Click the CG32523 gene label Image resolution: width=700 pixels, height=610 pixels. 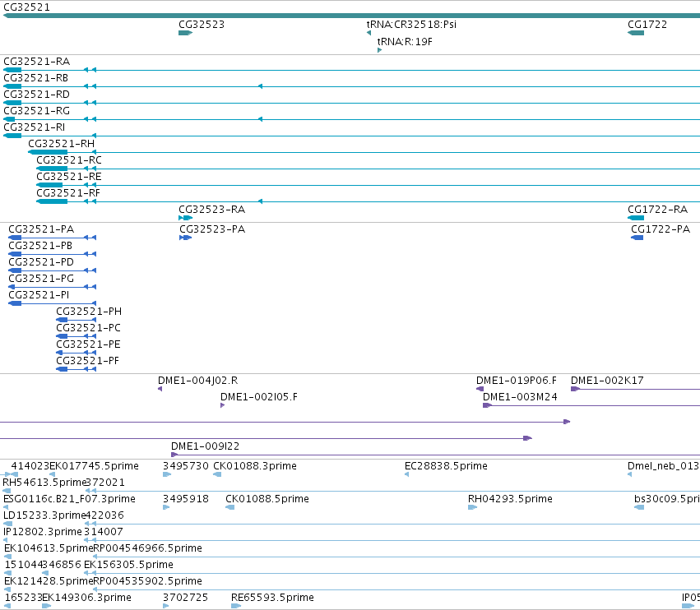click(202, 24)
